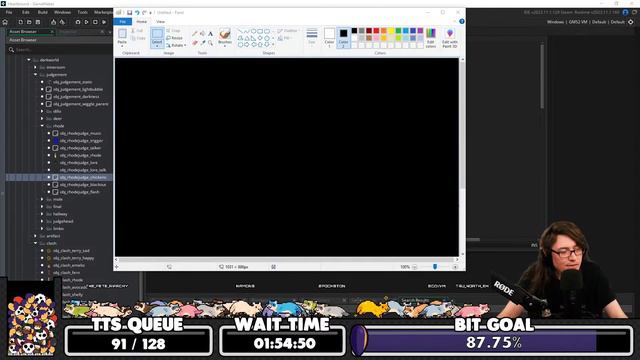Click the Asset Browser search field
Image resolution: width=640 pixels, height=360 pixels.
(59, 50)
